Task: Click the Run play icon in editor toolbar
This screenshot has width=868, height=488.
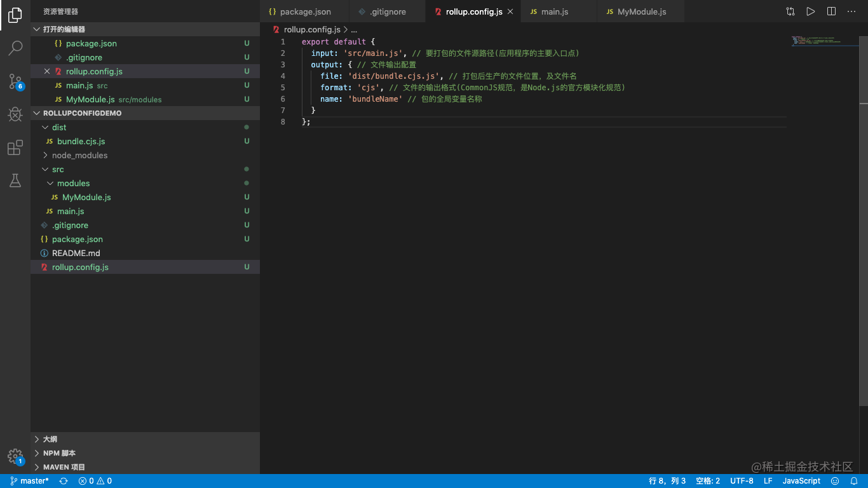Action: tap(810, 11)
